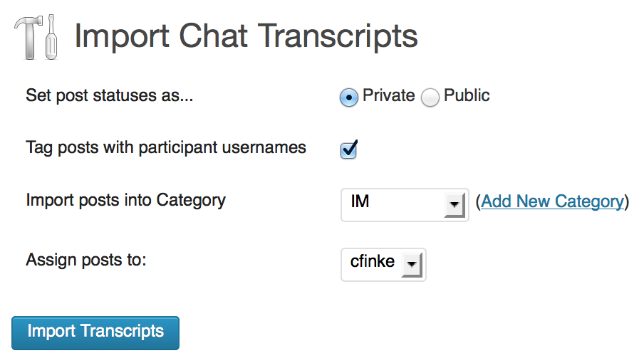Follow the Add New Category link
644x363 pixels.
(552, 201)
